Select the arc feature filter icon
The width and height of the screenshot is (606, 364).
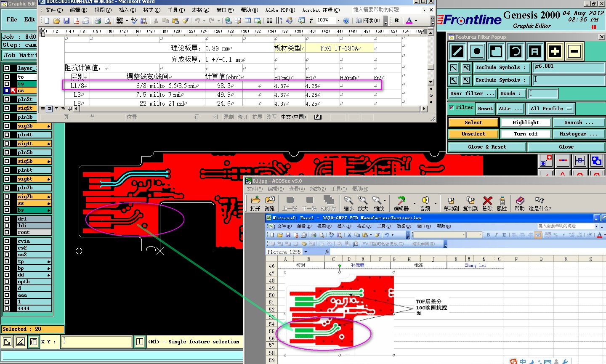[516, 52]
